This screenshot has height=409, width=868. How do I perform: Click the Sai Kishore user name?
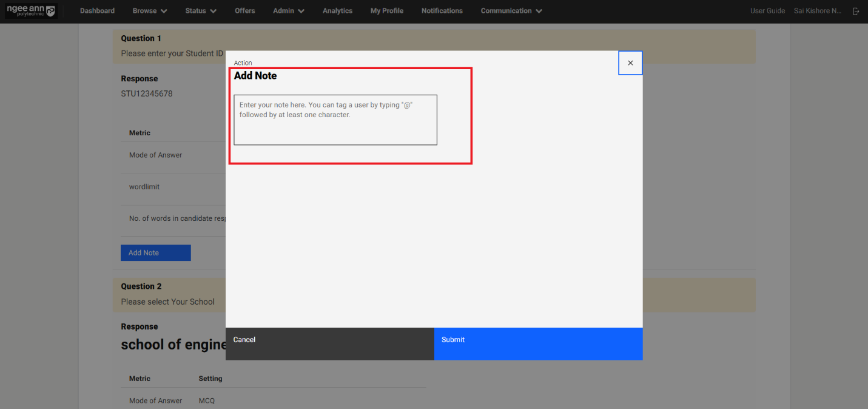tap(818, 11)
